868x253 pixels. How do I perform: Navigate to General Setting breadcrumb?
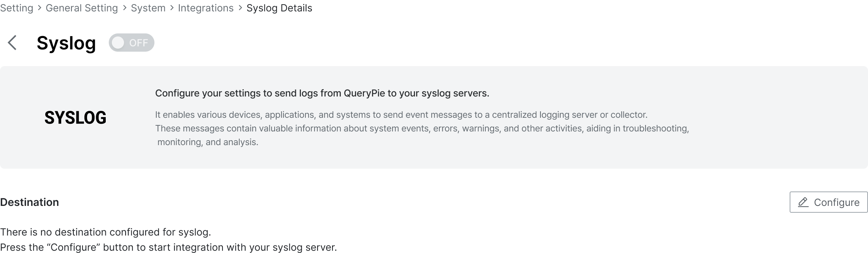(82, 8)
